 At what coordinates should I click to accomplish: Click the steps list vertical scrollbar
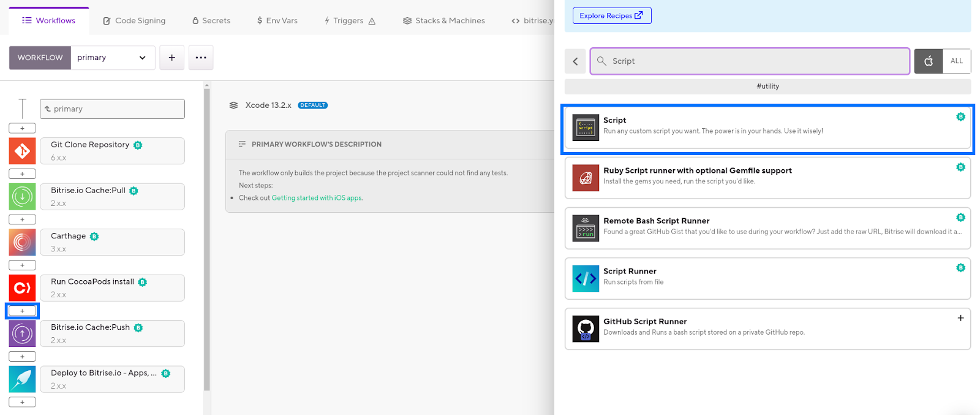207,239
